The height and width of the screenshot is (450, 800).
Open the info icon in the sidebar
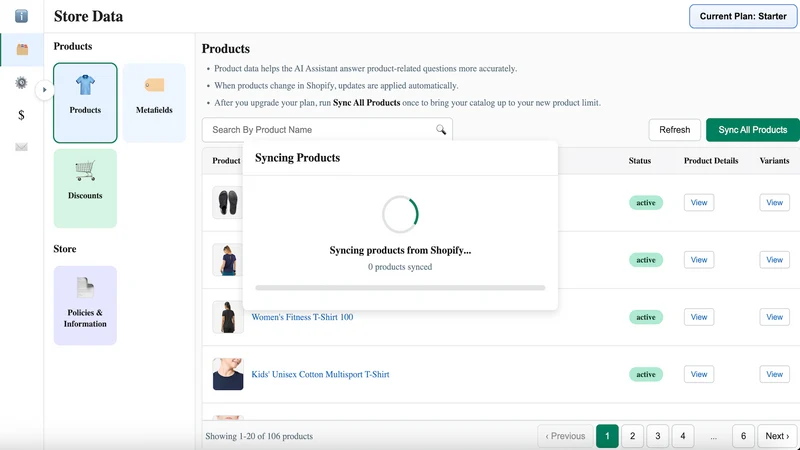(x=21, y=16)
